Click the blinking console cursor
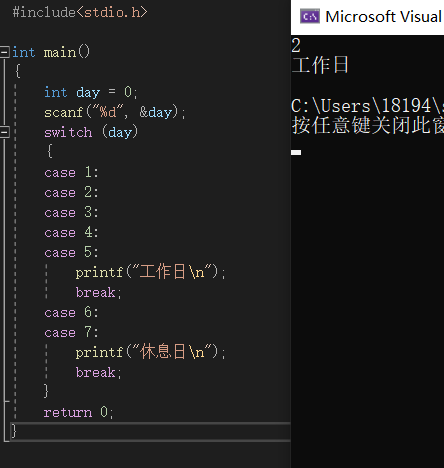Screen dimensions: 444x468 coord(296,152)
